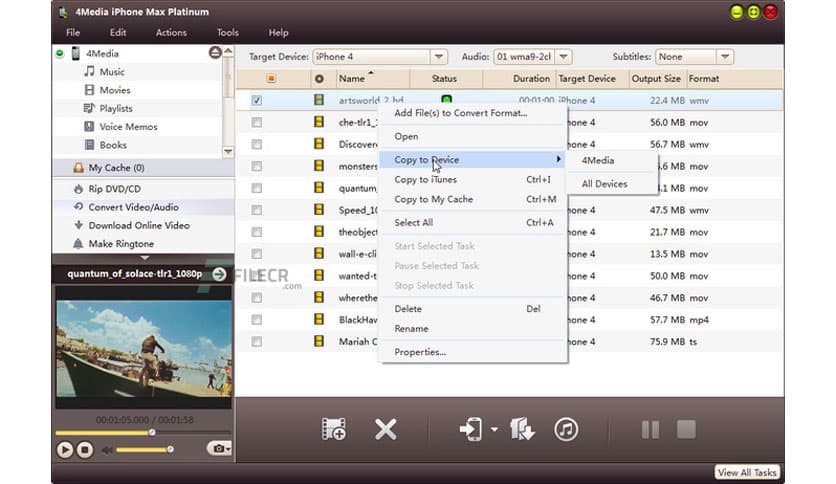Click the Stop task toolbar icon
The width and height of the screenshot is (836, 484).
(x=686, y=429)
